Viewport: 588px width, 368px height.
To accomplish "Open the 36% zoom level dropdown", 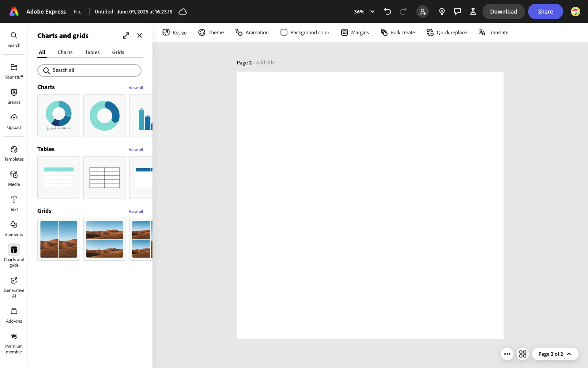I will [x=364, y=12].
